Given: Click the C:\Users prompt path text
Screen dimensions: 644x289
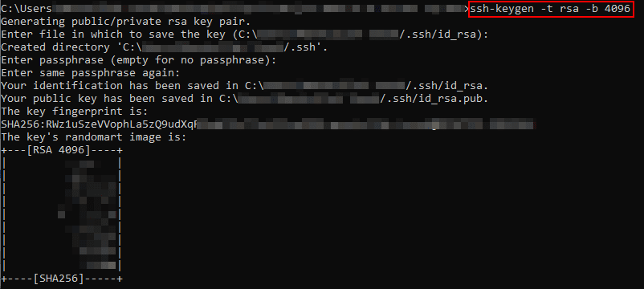Looking at the screenshot, I should (x=26, y=9).
